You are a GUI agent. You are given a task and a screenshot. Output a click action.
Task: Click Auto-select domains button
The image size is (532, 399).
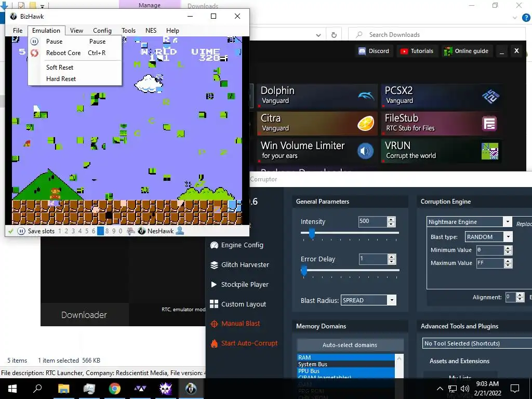[x=350, y=345]
